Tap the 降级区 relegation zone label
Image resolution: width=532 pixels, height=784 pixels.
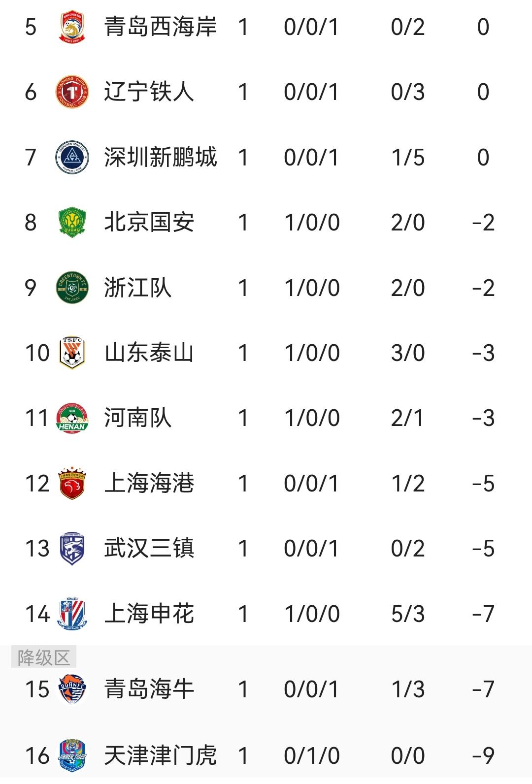click(x=44, y=657)
